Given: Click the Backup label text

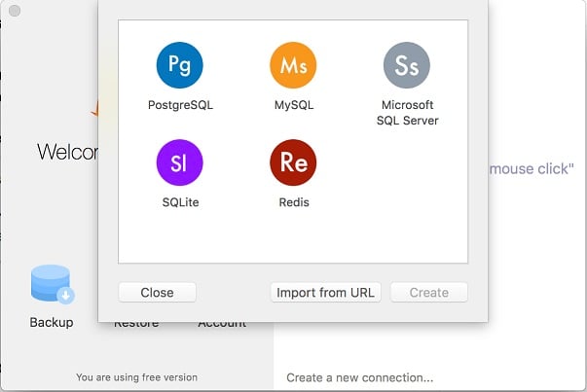Looking at the screenshot, I should click(52, 322).
